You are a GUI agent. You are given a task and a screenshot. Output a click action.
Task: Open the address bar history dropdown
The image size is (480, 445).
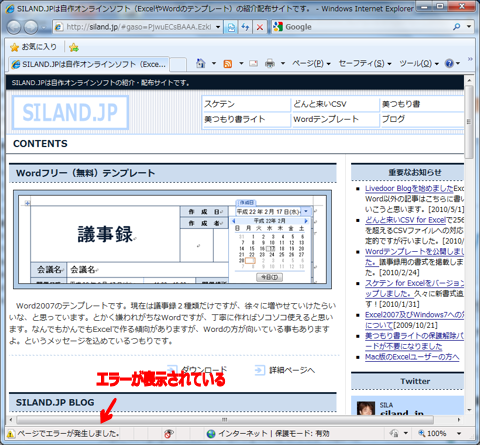tap(218, 27)
